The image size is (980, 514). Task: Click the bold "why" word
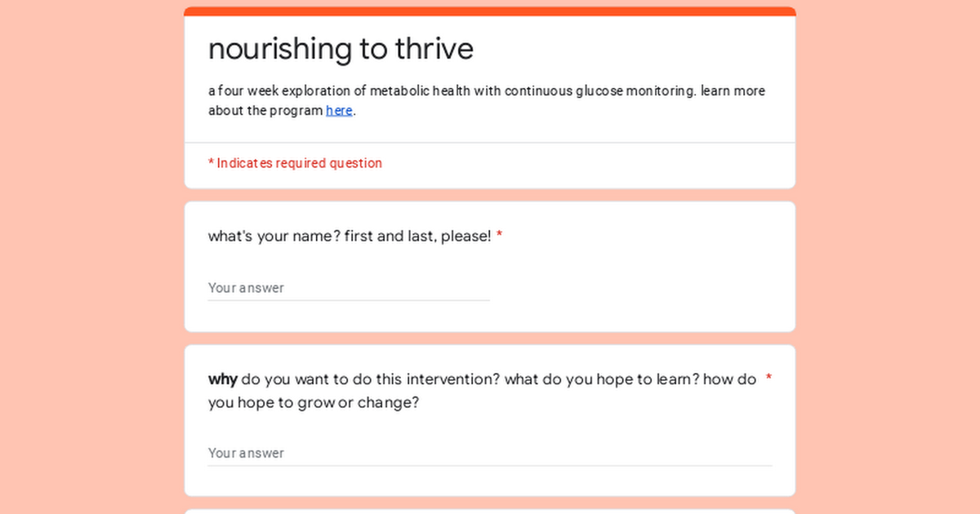223,379
